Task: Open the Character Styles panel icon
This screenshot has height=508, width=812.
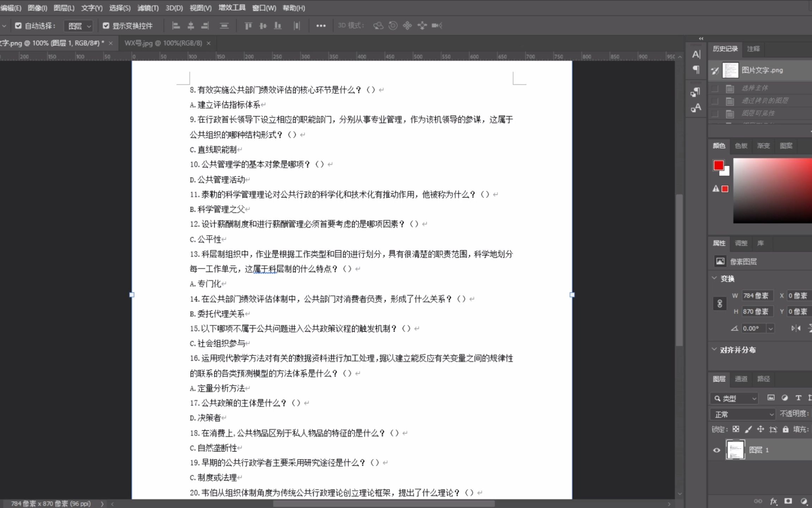Action: [696, 108]
